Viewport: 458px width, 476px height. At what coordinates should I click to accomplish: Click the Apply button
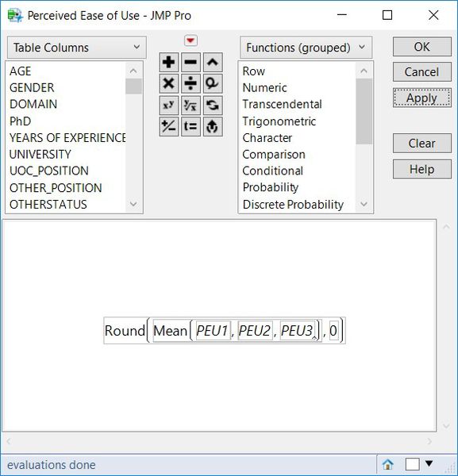pos(421,98)
